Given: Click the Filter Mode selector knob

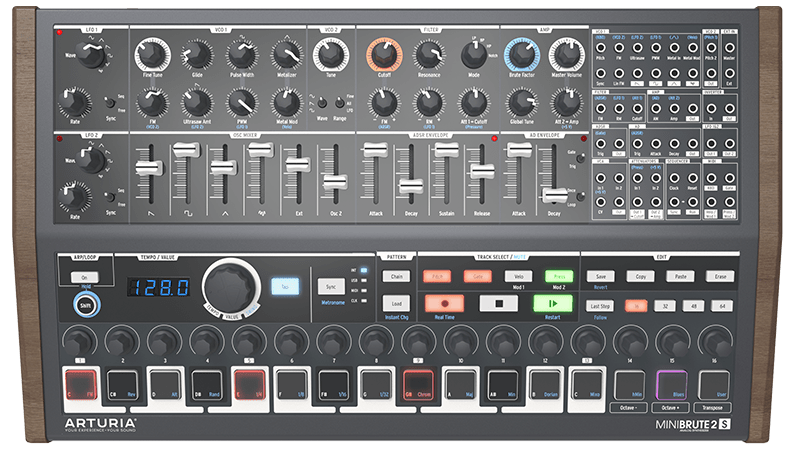Looking at the screenshot, I should 471,54.
